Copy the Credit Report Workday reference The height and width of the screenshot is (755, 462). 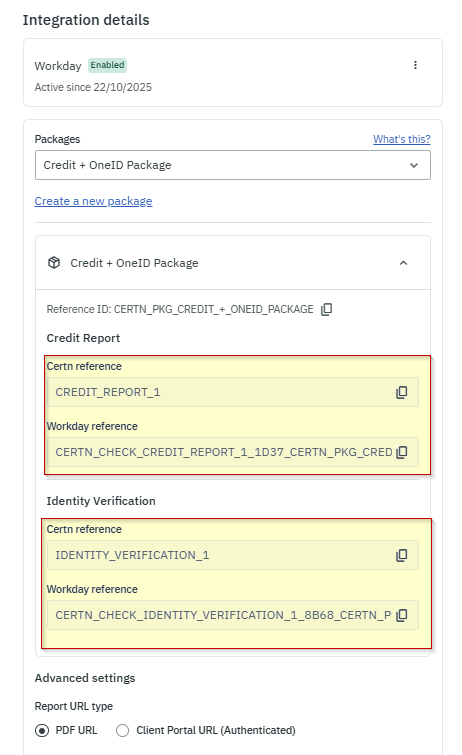[x=401, y=452]
